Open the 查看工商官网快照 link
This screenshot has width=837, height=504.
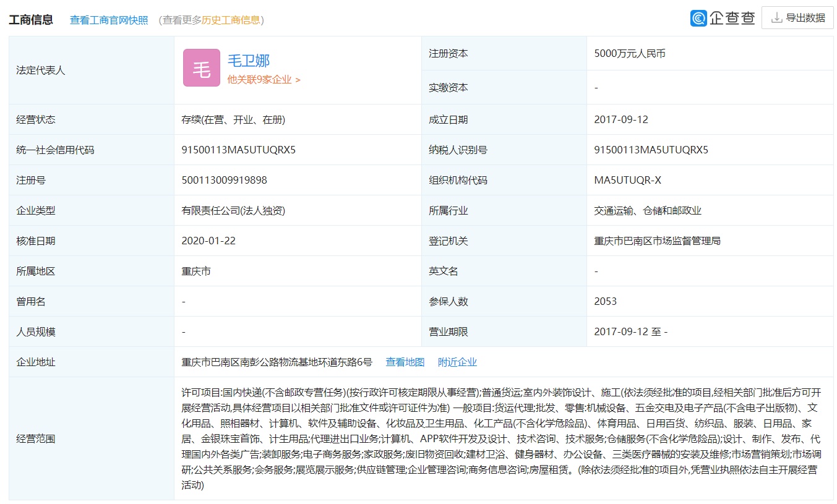(109, 20)
